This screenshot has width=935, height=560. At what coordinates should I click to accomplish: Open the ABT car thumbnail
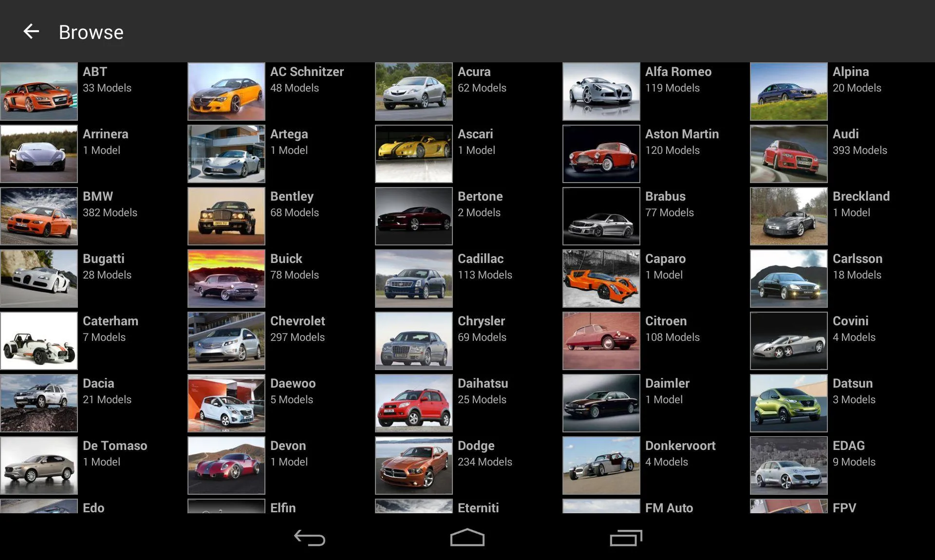click(x=39, y=92)
